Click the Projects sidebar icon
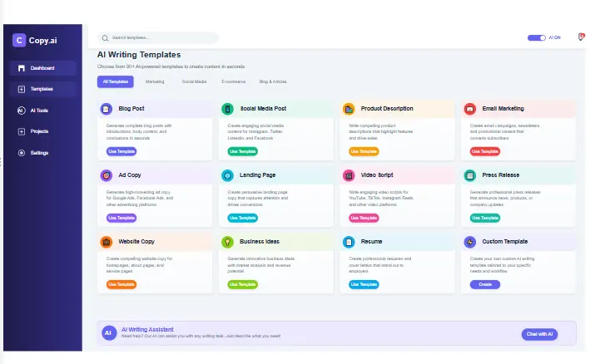The height and width of the screenshot is (364, 595). (22, 131)
